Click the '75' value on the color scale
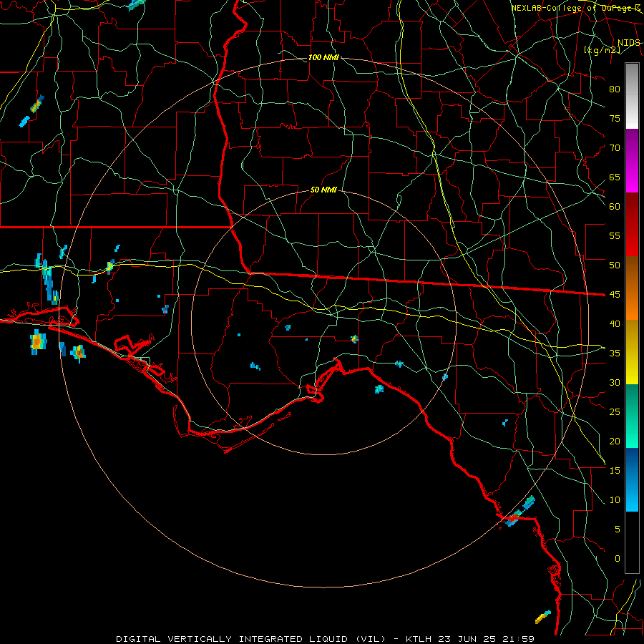644x644 pixels. pyautogui.click(x=615, y=119)
